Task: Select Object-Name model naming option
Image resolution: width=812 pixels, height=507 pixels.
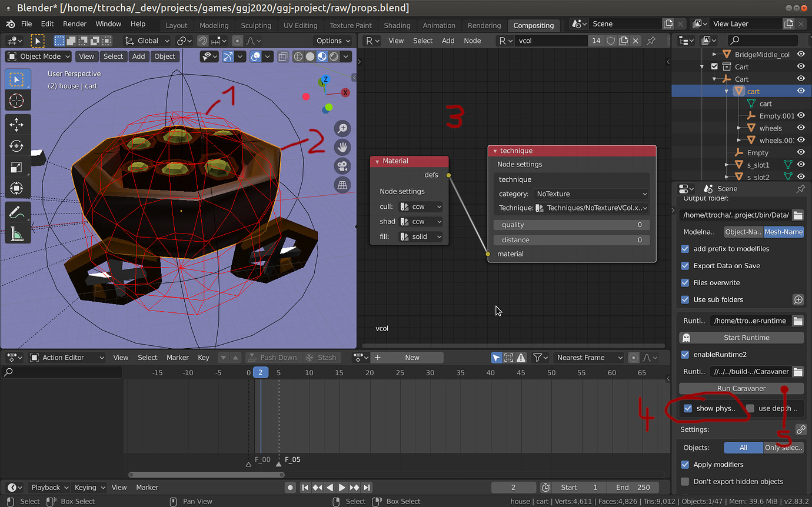Action: [x=743, y=232]
